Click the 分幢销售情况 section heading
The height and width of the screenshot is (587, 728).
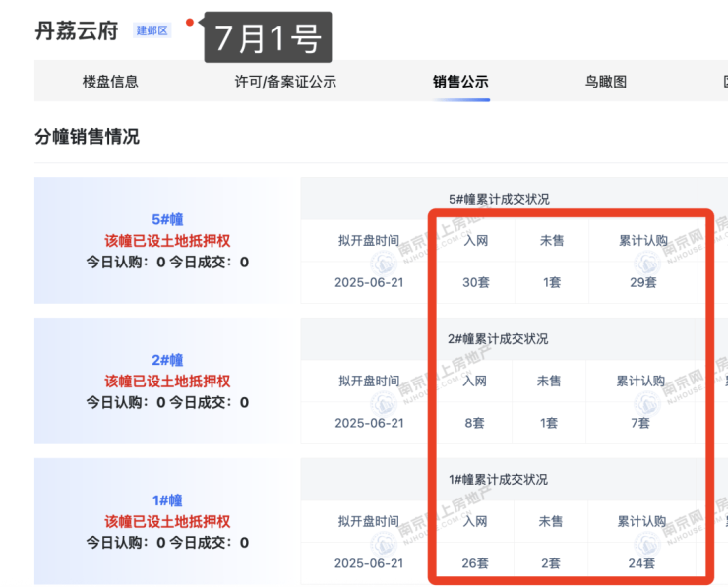(87, 137)
